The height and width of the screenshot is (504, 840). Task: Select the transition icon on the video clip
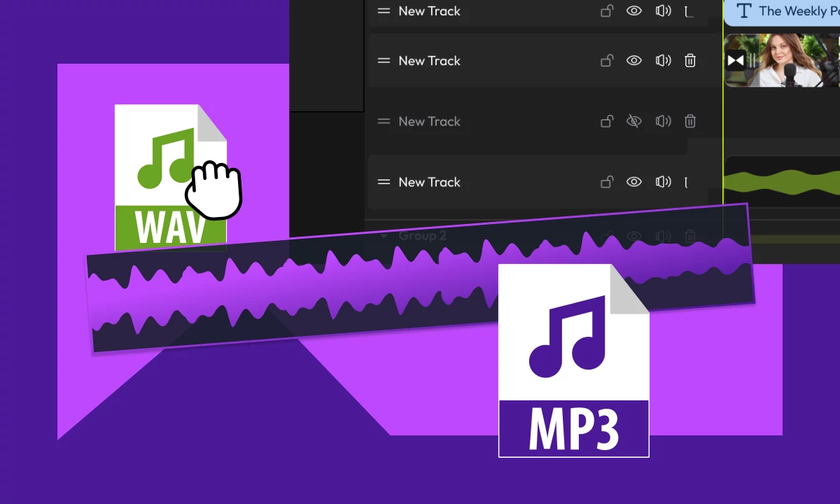click(736, 60)
